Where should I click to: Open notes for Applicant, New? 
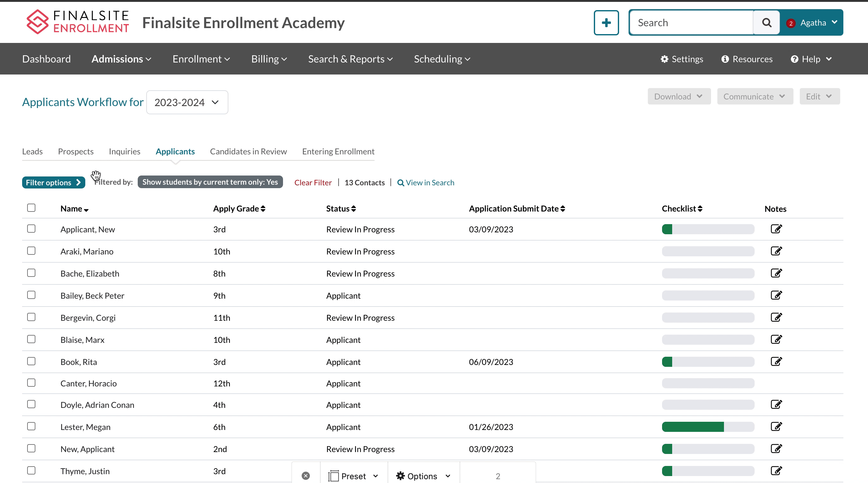coord(776,229)
